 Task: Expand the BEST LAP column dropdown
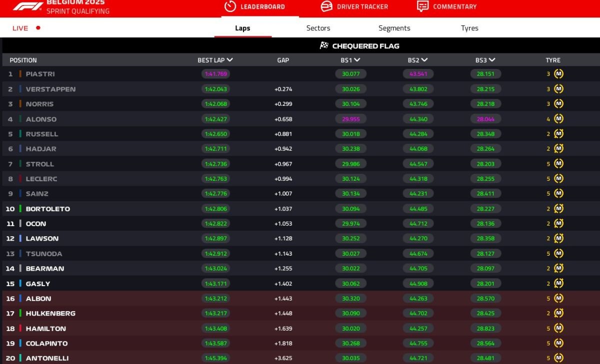click(x=229, y=60)
